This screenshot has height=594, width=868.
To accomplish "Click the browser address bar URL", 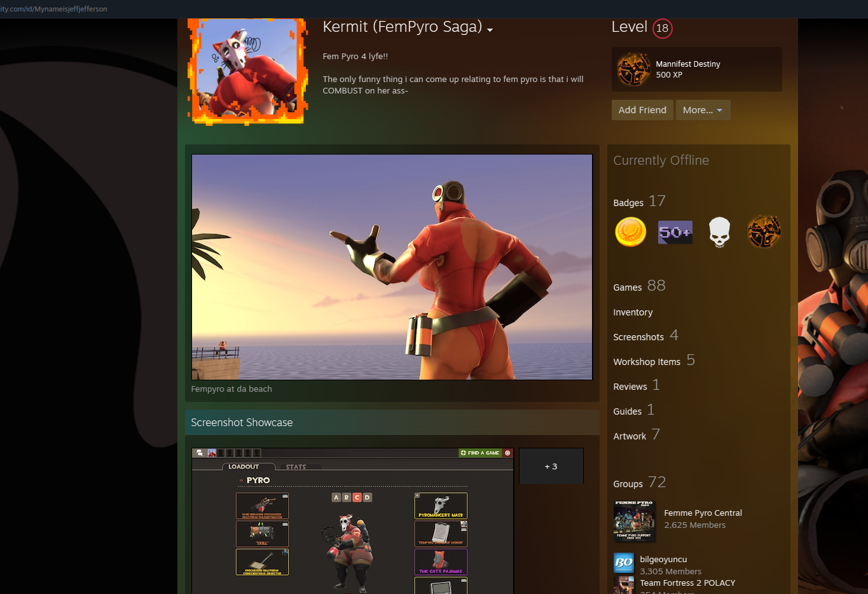I will [x=53, y=9].
